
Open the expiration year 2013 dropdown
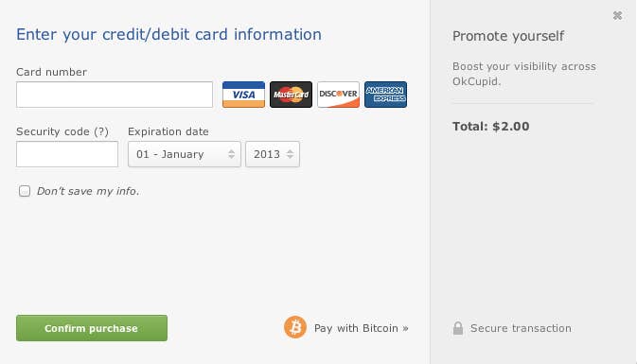click(273, 154)
